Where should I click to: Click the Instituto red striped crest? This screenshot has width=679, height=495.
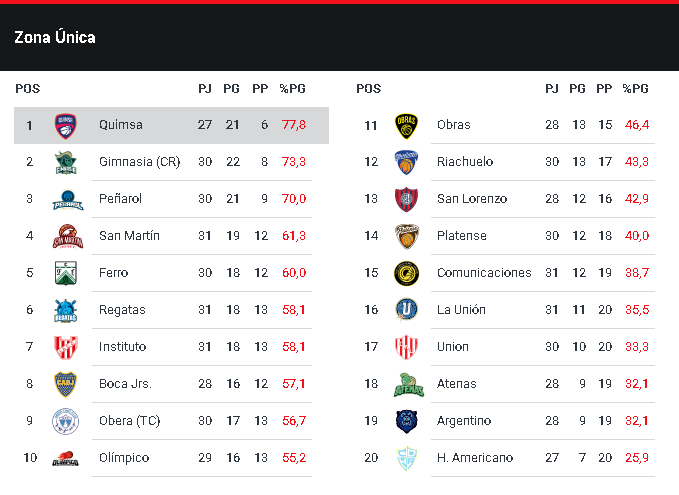pyautogui.click(x=66, y=347)
